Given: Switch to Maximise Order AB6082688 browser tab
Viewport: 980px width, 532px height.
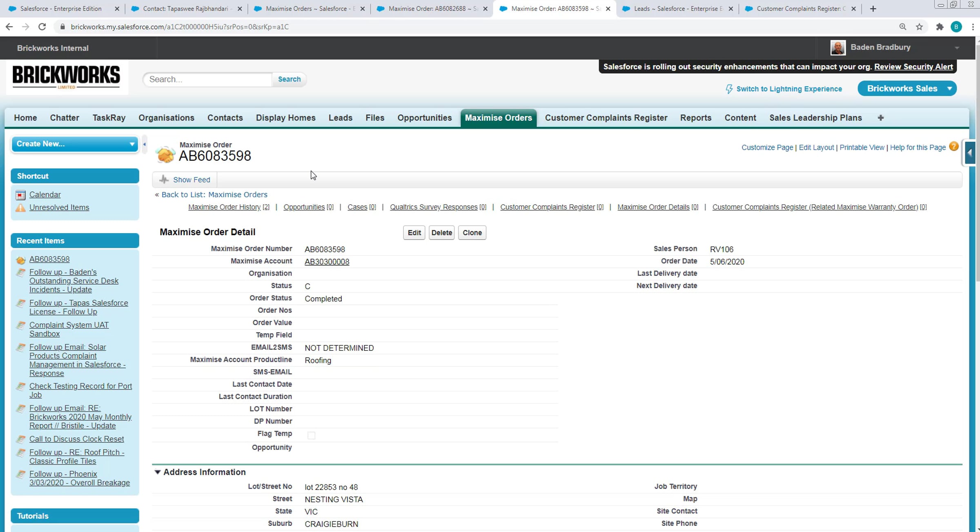Looking at the screenshot, I should click(x=432, y=9).
